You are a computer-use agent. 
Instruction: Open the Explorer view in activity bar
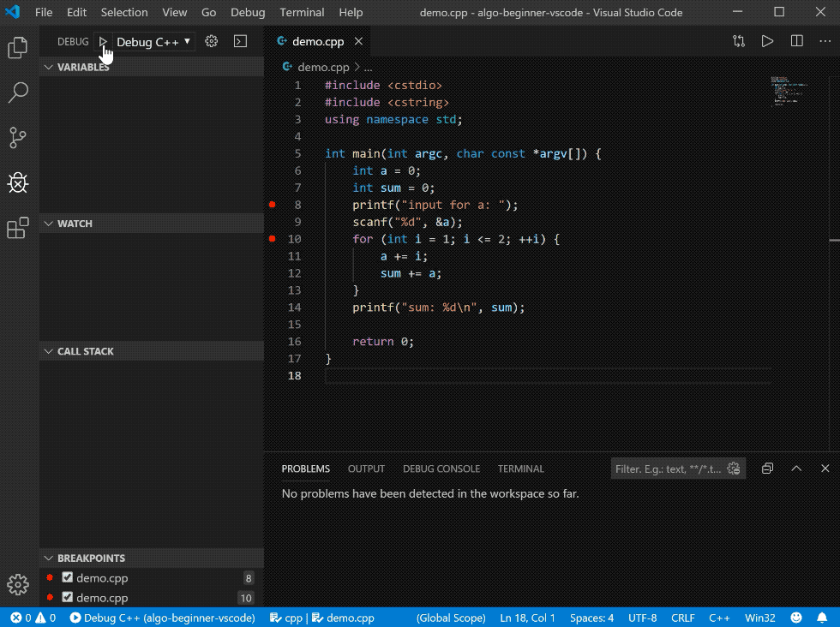[18, 48]
